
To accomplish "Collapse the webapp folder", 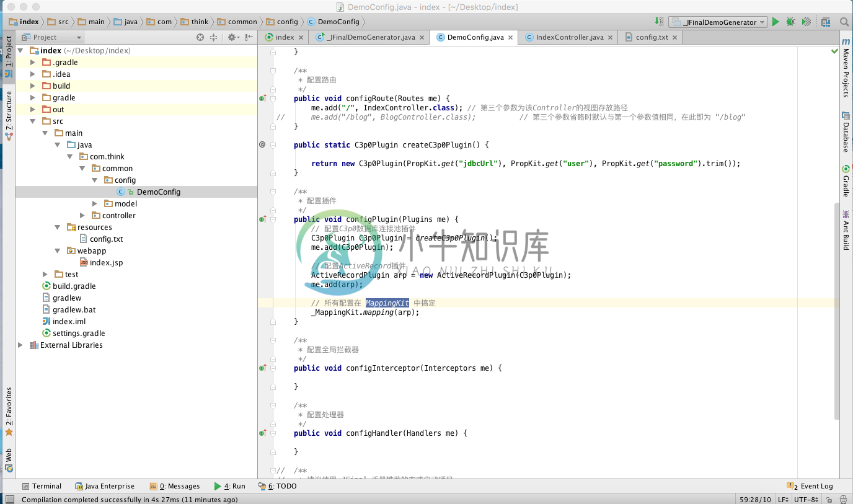I will [x=58, y=250].
